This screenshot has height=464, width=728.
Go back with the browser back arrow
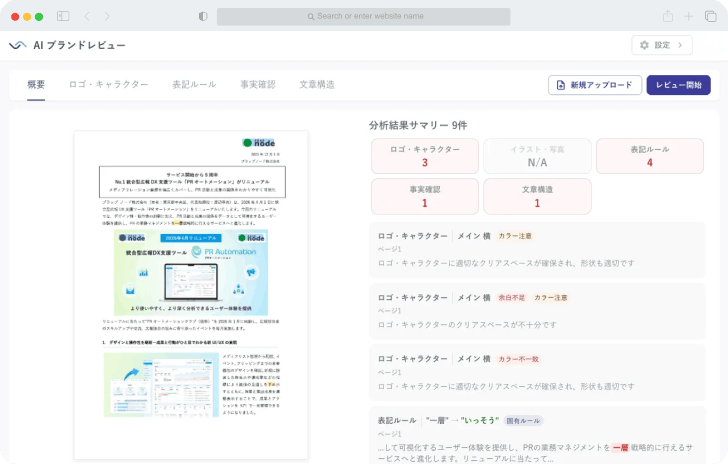[x=87, y=16]
